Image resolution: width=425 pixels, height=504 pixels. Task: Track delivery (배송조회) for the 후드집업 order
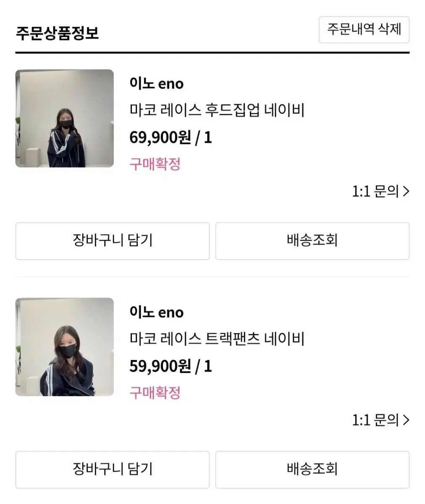click(x=312, y=241)
